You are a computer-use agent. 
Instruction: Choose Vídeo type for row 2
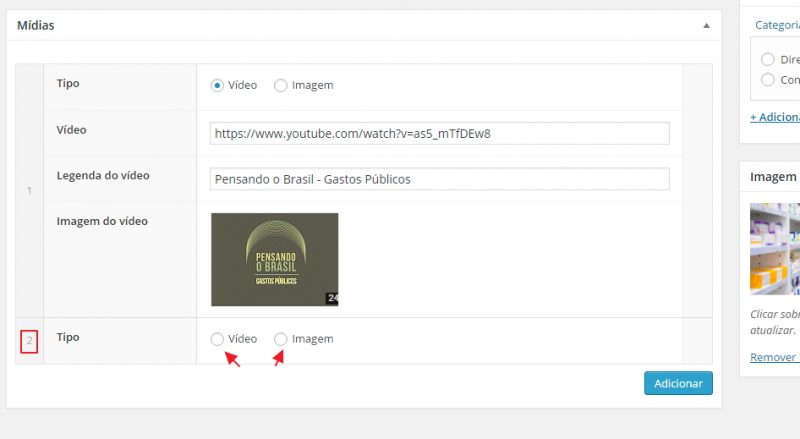217,339
